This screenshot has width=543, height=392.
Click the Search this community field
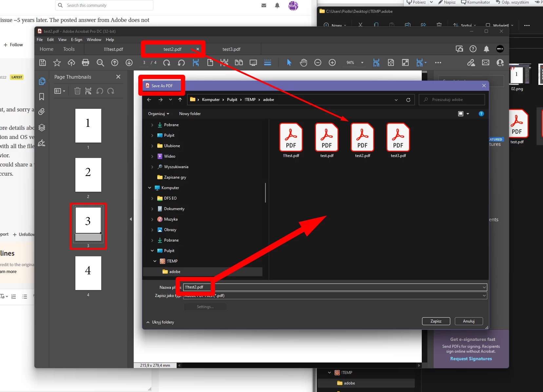click(x=104, y=5)
